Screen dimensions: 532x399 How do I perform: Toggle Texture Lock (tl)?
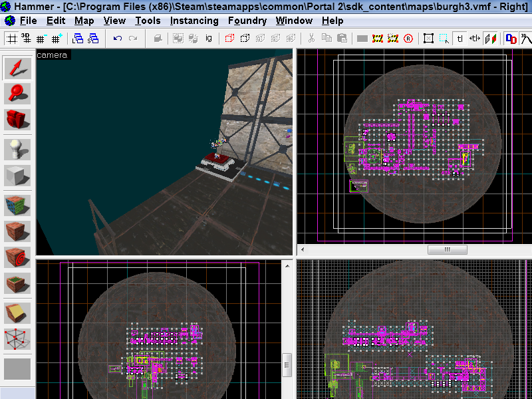460,39
